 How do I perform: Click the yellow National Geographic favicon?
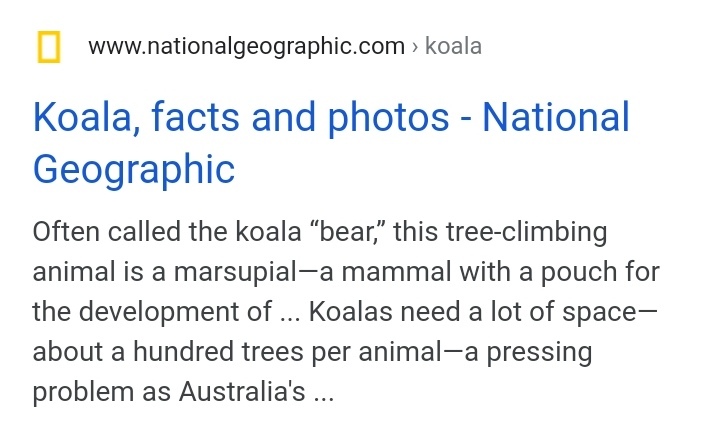(x=49, y=46)
